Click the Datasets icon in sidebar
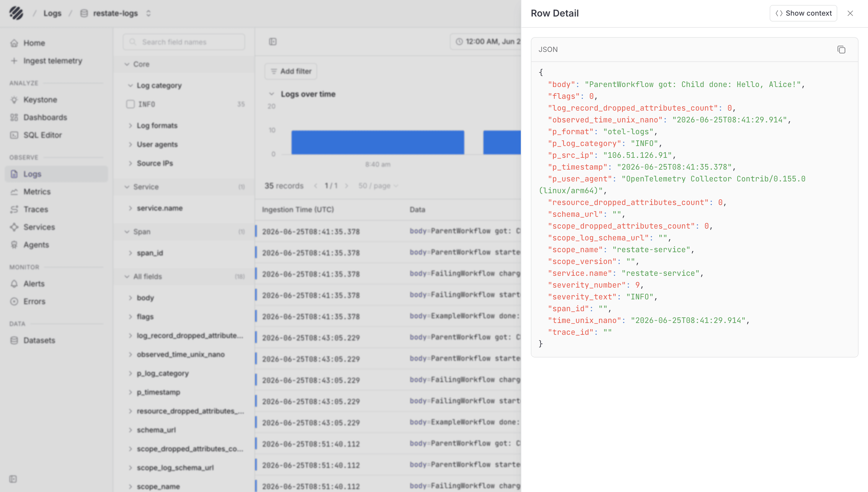 tap(14, 340)
